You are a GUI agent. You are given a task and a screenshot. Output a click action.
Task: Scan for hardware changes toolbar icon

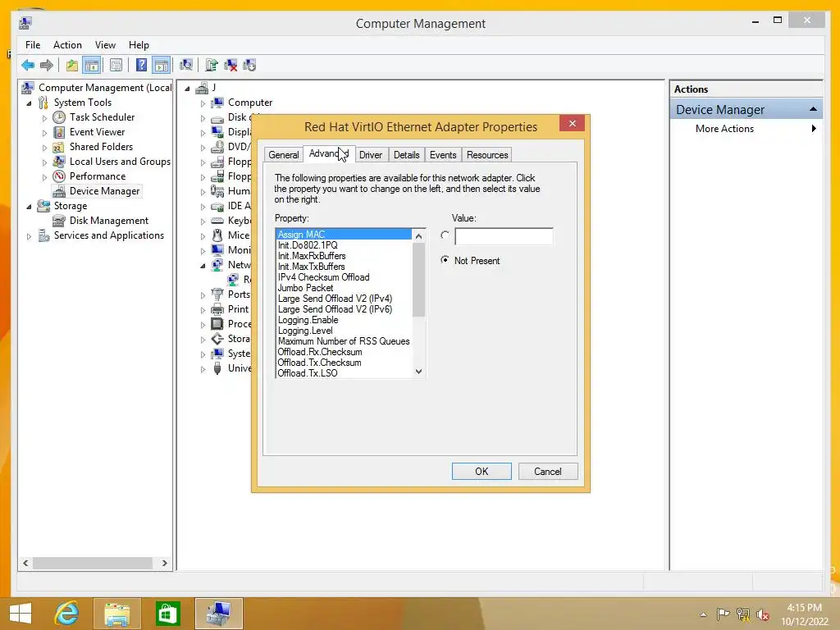pos(186,66)
